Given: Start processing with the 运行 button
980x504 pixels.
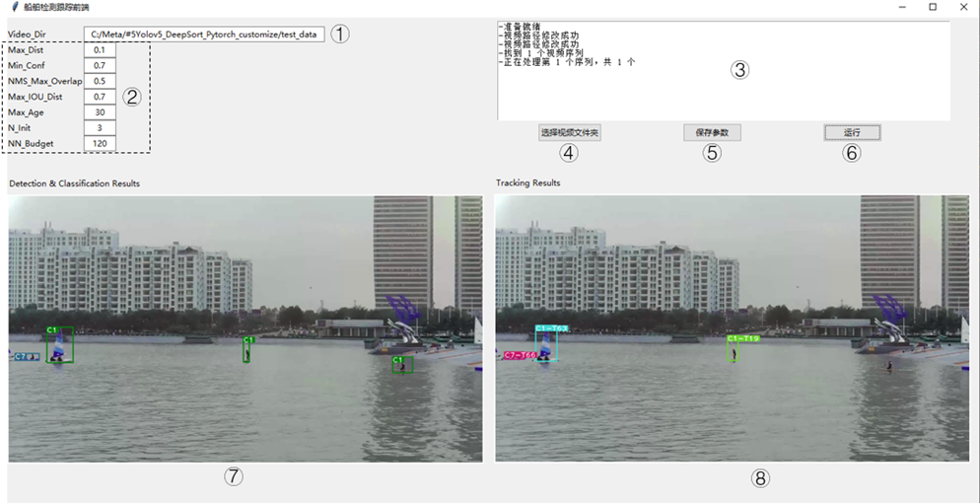Looking at the screenshot, I should click(x=852, y=132).
